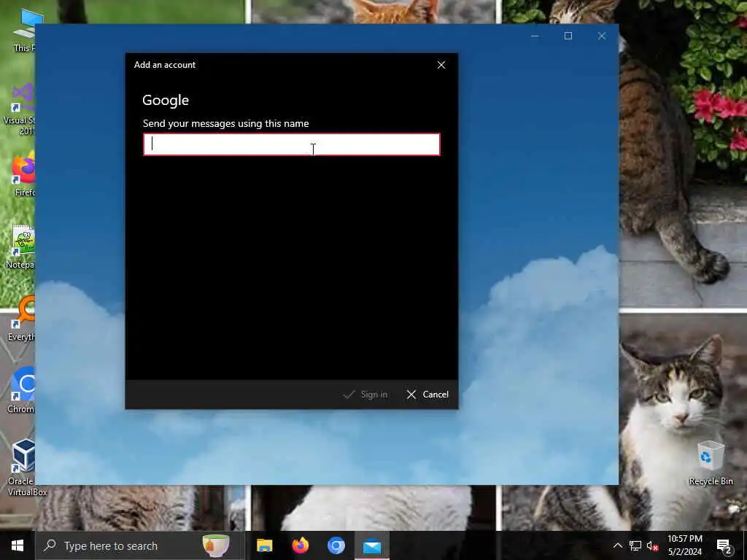Image resolution: width=747 pixels, height=560 pixels.
Task: Close the Add an account dialog
Action: coord(441,65)
